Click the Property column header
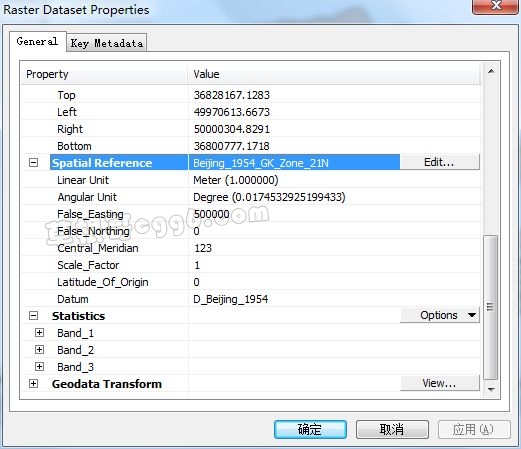The height and width of the screenshot is (449, 521). tap(105, 74)
